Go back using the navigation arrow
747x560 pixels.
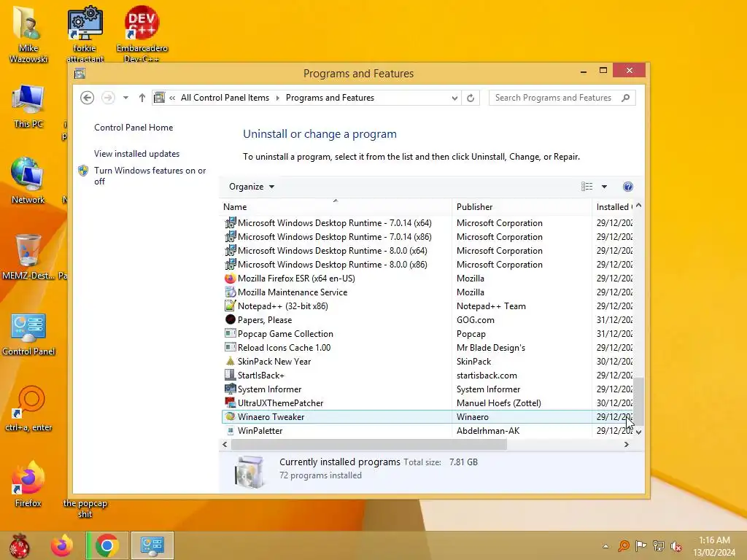tap(87, 98)
